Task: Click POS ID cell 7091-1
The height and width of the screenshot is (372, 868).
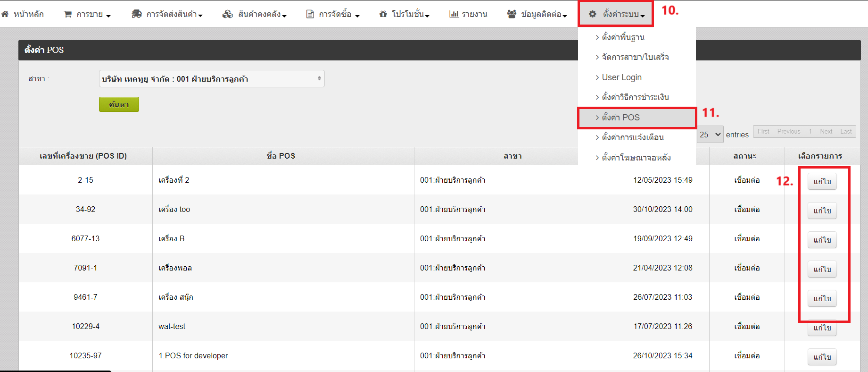Action: (x=85, y=268)
